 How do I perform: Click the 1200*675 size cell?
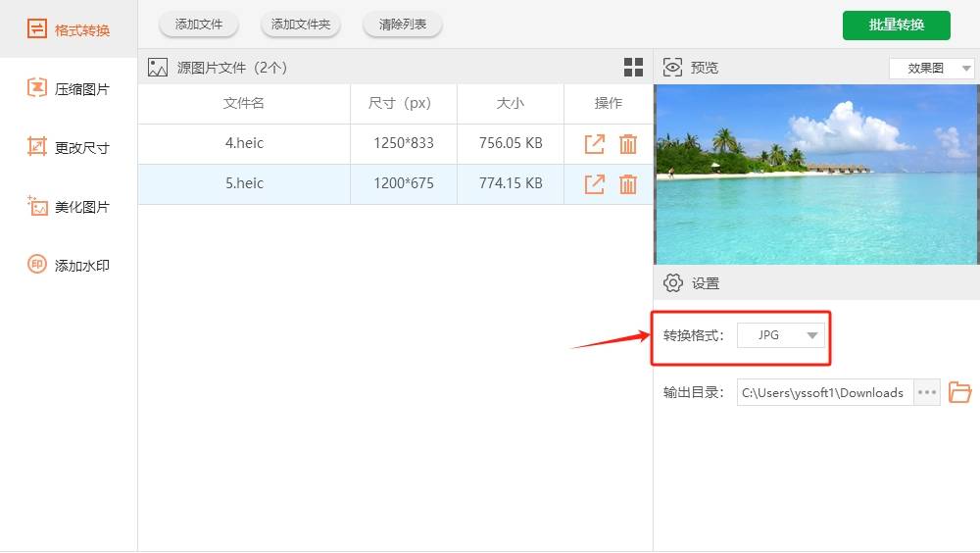404,183
